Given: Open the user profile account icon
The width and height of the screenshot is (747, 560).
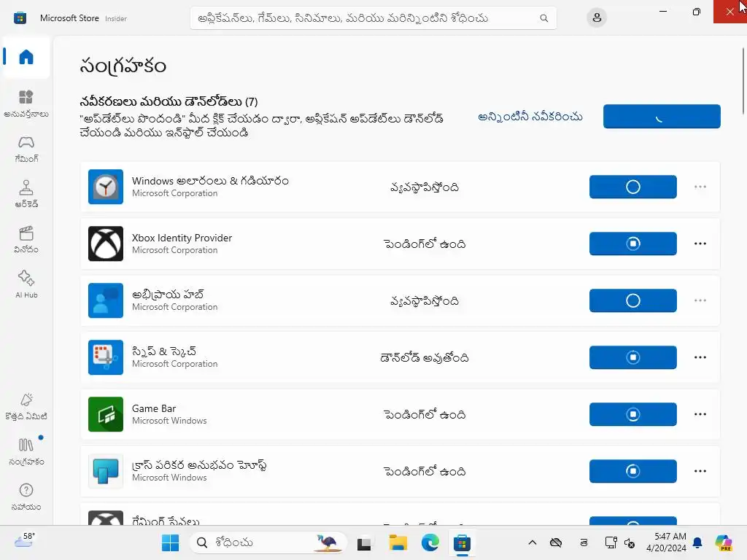Looking at the screenshot, I should pyautogui.click(x=597, y=18).
